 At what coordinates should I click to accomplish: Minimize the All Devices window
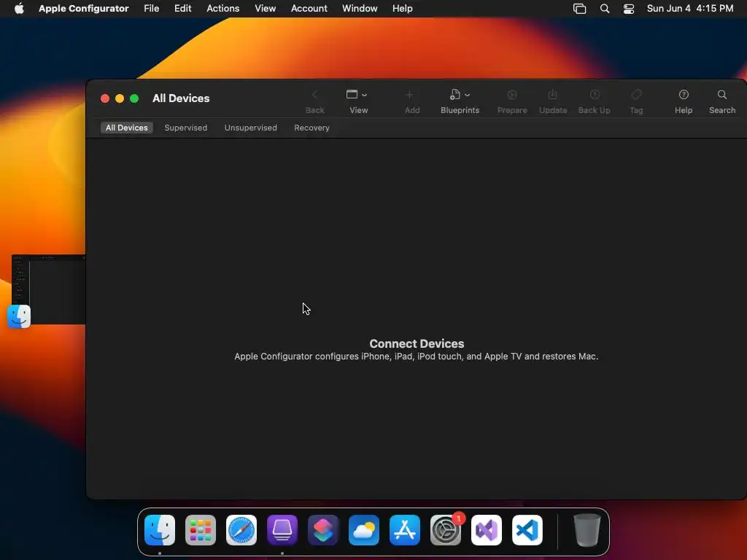tap(120, 98)
